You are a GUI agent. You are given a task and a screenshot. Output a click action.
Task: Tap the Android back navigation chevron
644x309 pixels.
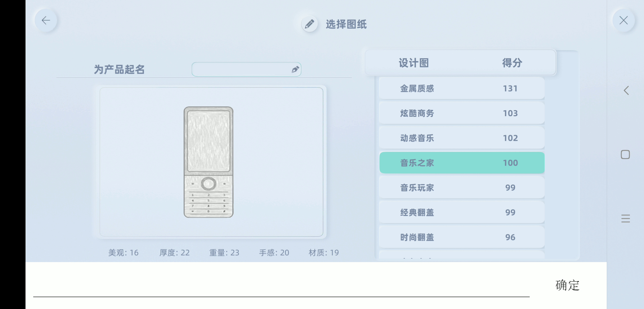(x=626, y=90)
